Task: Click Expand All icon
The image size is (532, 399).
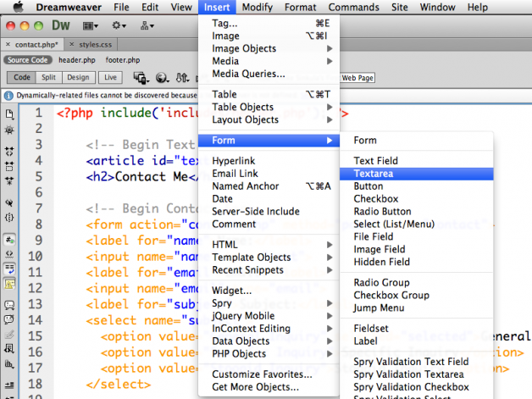Action: (x=9, y=181)
